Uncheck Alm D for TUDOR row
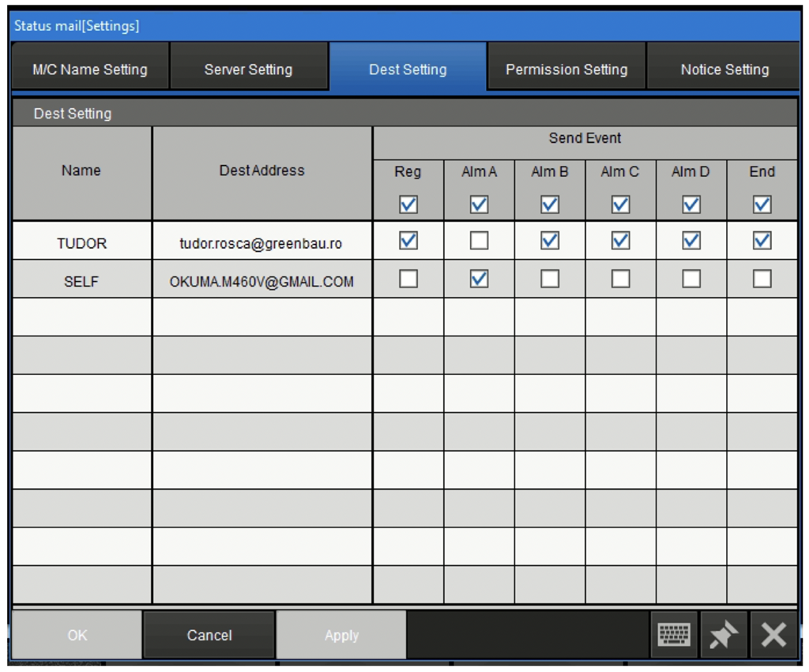809x672 pixels. tap(691, 241)
